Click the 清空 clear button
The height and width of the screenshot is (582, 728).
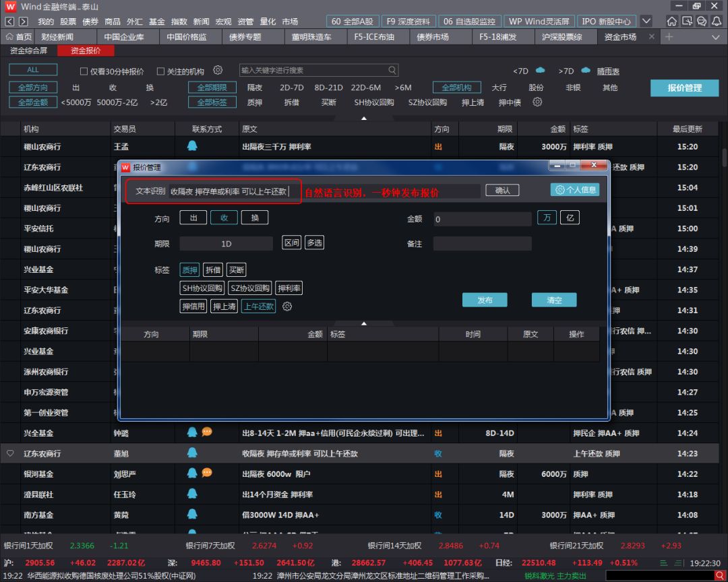tap(554, 300)
